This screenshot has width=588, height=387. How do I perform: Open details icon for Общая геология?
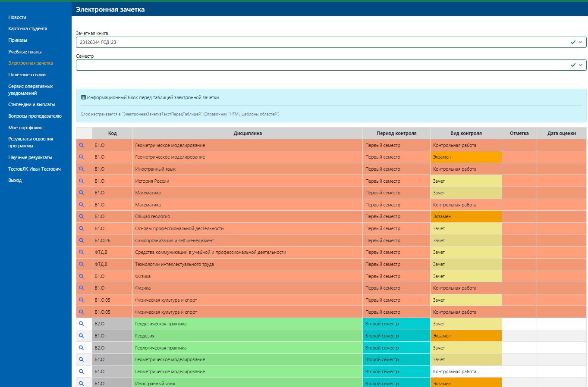point(81,216)
